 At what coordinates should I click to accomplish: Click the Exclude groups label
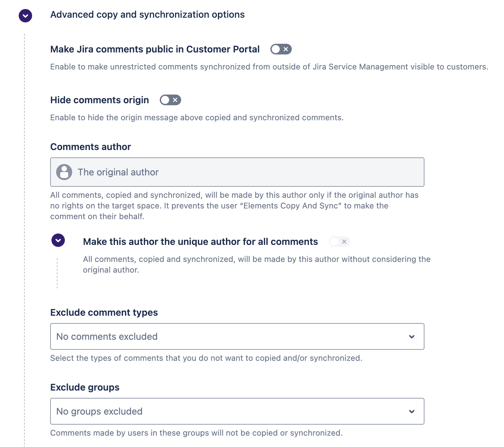click(x=85, y=387)
